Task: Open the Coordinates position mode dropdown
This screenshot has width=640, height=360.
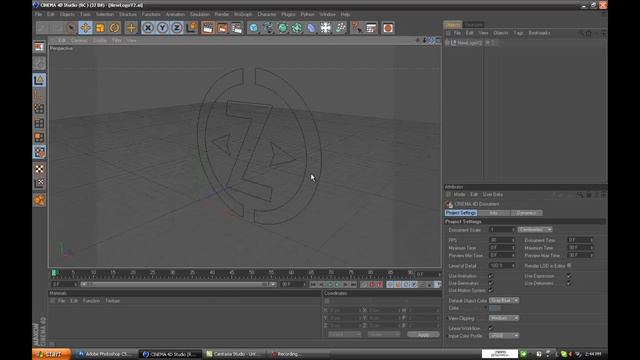Action: pyautogui.click(x=344, y=334)
